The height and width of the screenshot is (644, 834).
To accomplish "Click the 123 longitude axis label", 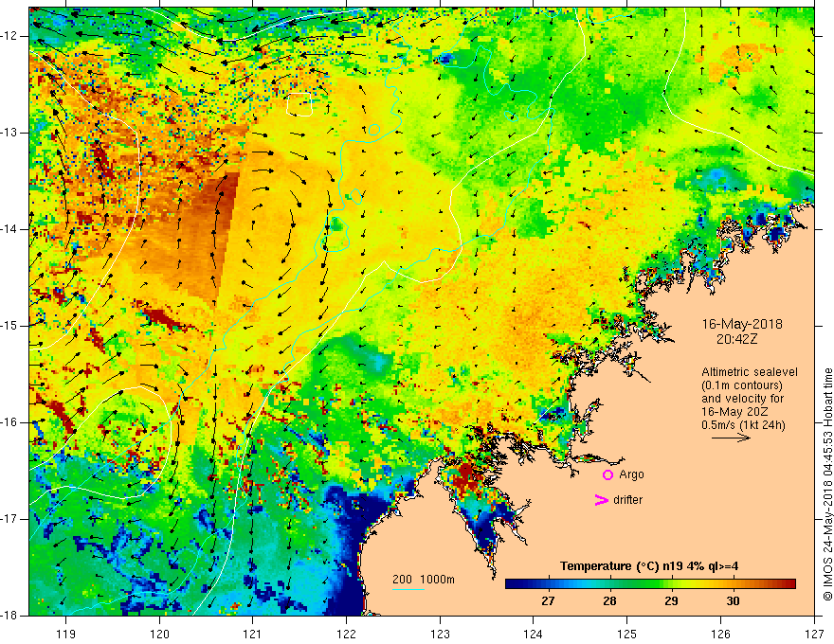I will (440, 634).
